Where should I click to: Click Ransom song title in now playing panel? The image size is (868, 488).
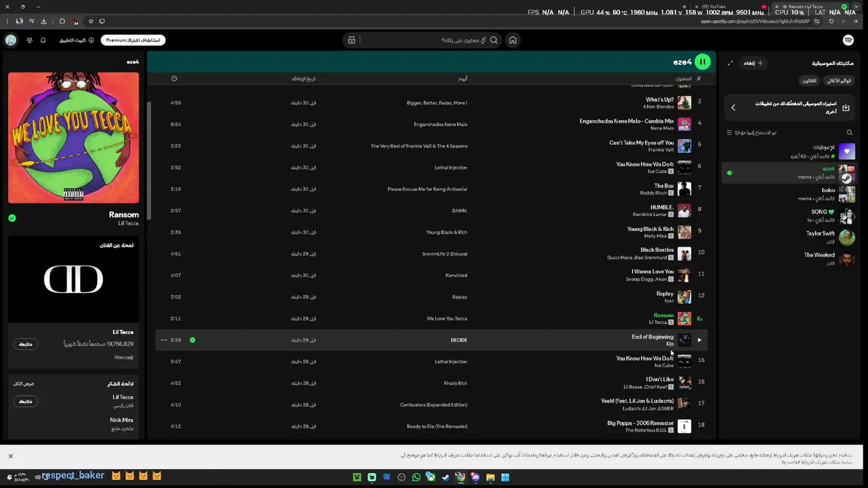tap(124, 215)
